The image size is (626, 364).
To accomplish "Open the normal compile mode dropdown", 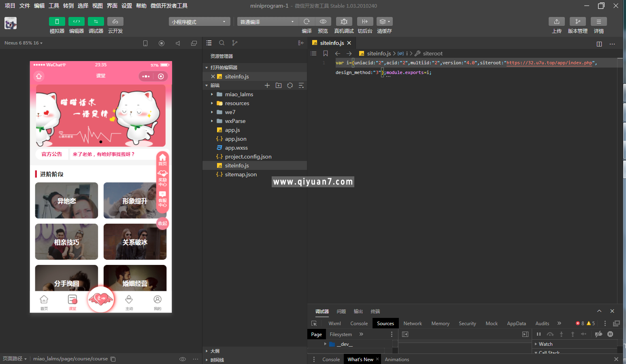I will [x=267, y=22].
